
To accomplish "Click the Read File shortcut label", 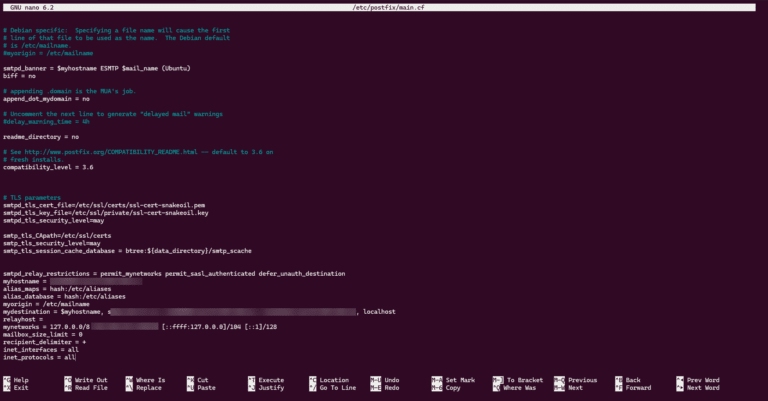I will [x=91, y=388].
